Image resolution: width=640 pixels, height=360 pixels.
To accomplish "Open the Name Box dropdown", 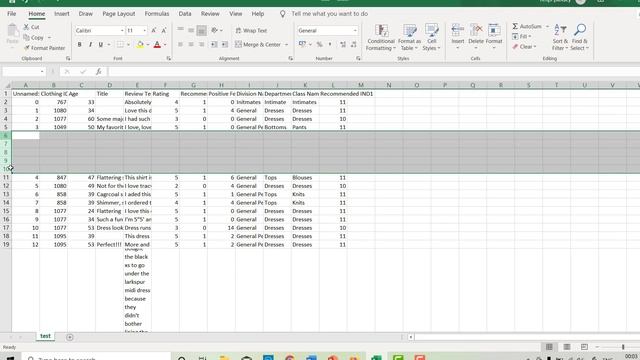I will coord(42,72).
